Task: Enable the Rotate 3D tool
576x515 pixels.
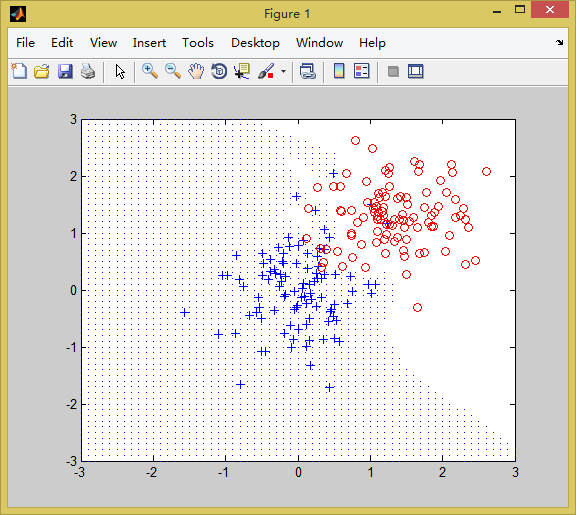Action: 219,71
